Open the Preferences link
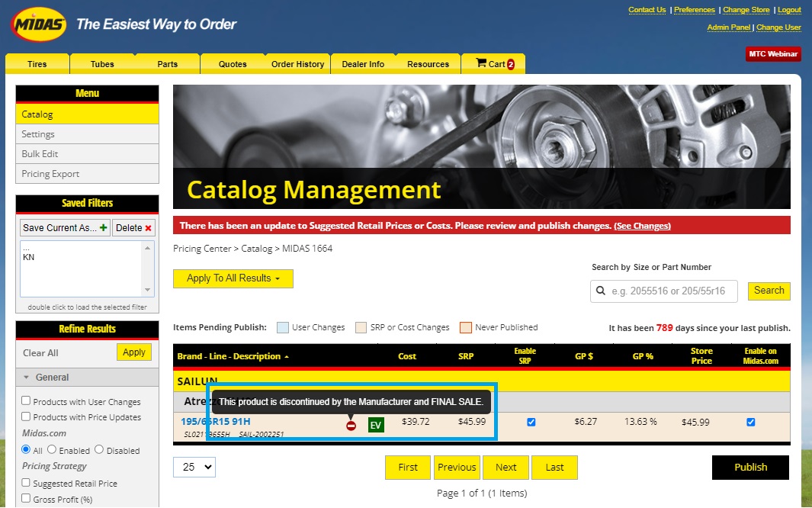 point(695,10)
